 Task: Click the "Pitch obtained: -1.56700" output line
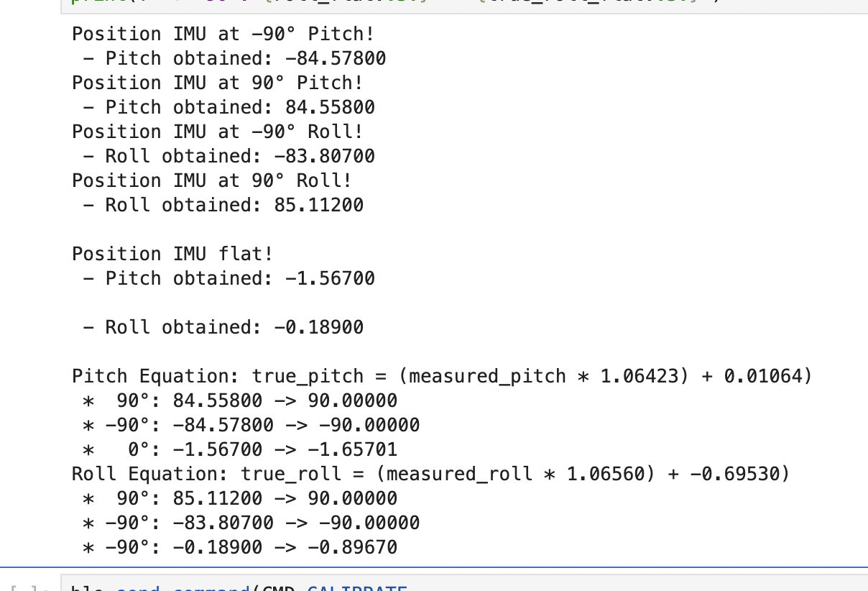(x=228, y=278)
